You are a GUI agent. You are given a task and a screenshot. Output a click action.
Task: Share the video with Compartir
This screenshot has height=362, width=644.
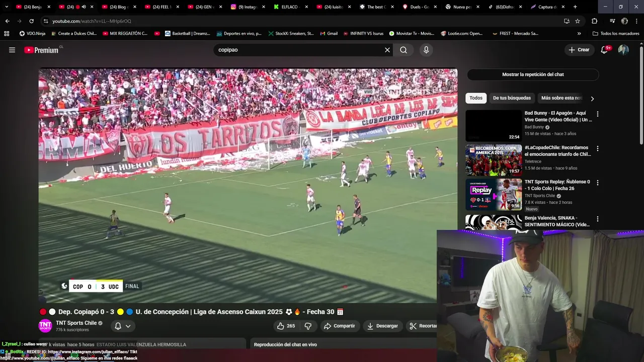(340, 326)
